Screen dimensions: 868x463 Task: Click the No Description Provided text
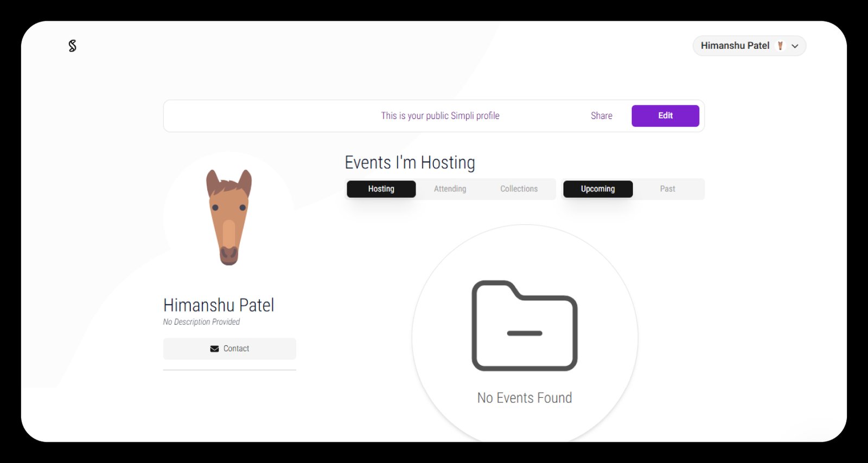coord(201,322)
